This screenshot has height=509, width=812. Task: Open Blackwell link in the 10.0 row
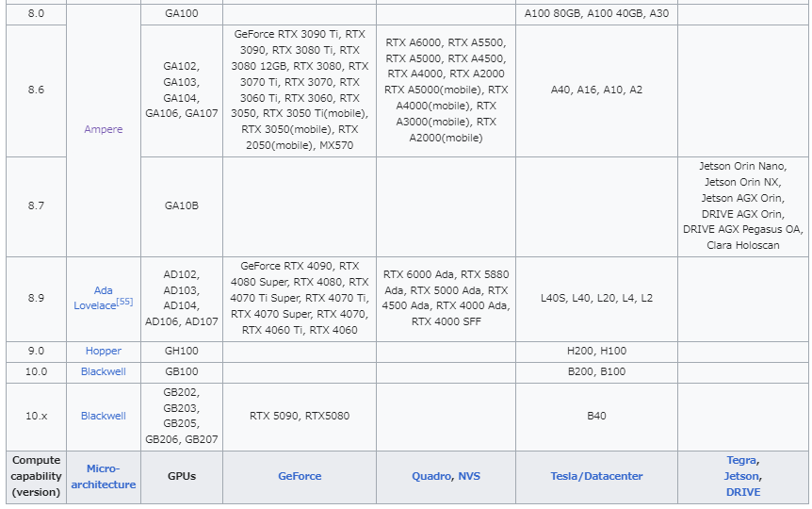tap(103, 371)
